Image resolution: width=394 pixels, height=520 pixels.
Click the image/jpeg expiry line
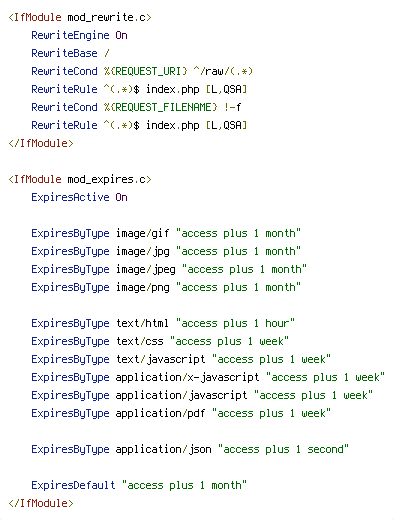[x=169, y=269]
